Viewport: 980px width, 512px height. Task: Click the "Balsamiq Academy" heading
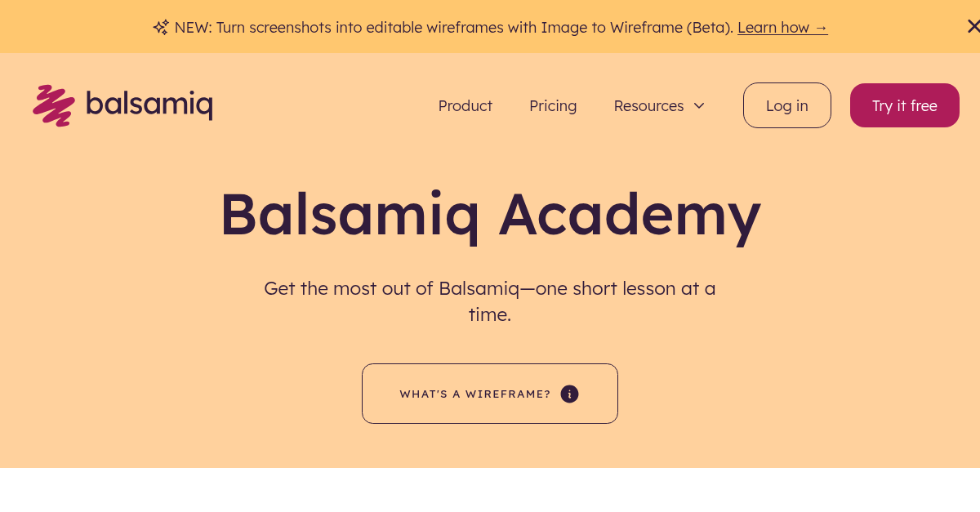(x=490, y=215)
